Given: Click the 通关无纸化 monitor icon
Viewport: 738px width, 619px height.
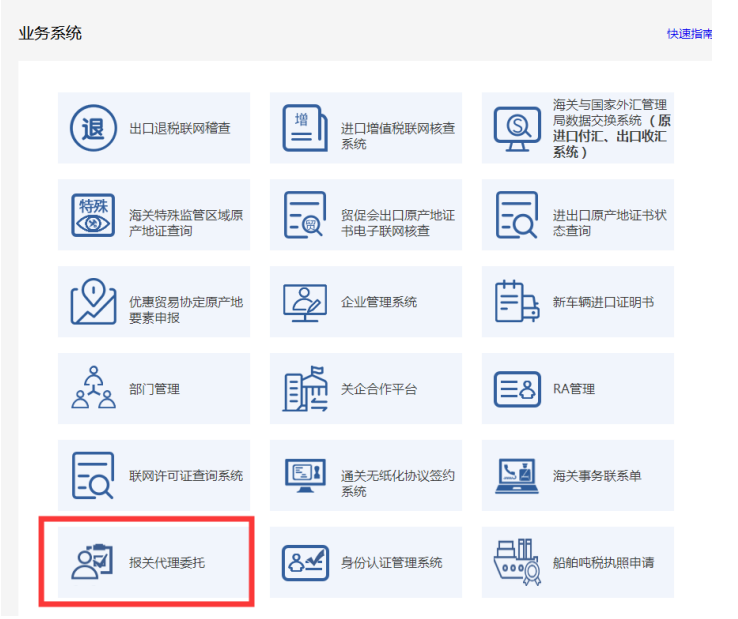Looking at the screenshot, I should coord(305,475).
